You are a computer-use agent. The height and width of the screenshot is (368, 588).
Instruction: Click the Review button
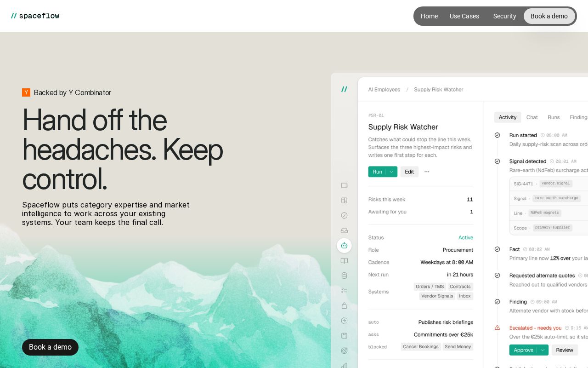click(565, 350)
